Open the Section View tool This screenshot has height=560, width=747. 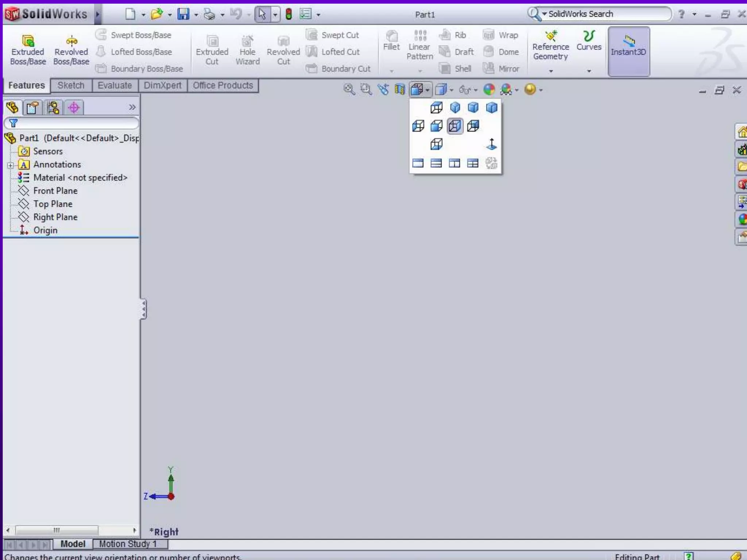[x=400, y=89]
